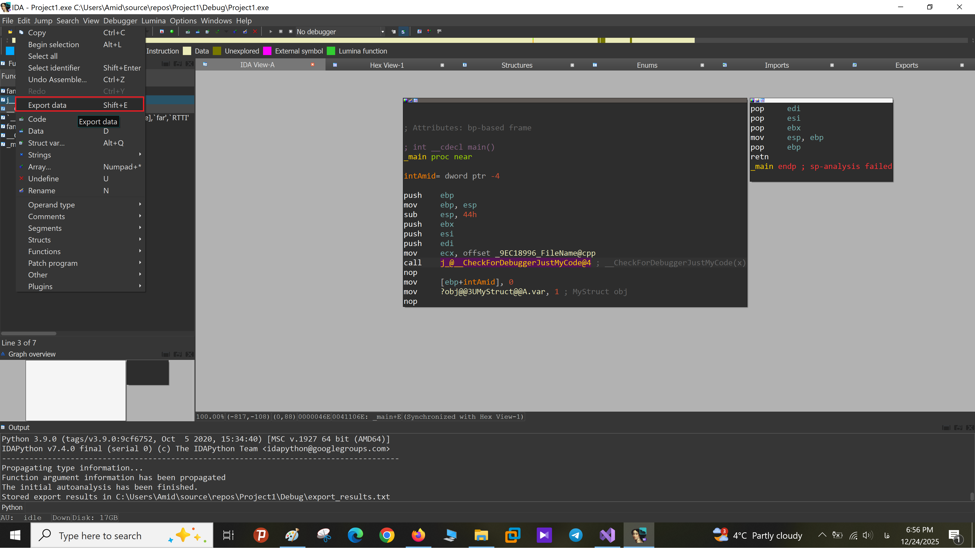Viewport: 975px width, 560px height.
Task: Switch to the Hex View-1 tab
Action: [386, 65]
